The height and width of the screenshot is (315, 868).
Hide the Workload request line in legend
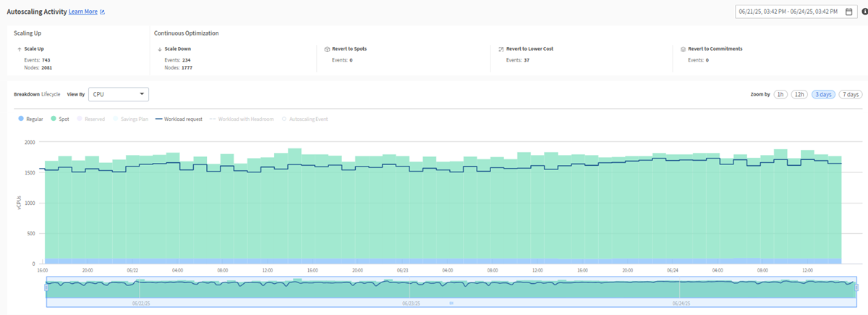pos(178,119)
